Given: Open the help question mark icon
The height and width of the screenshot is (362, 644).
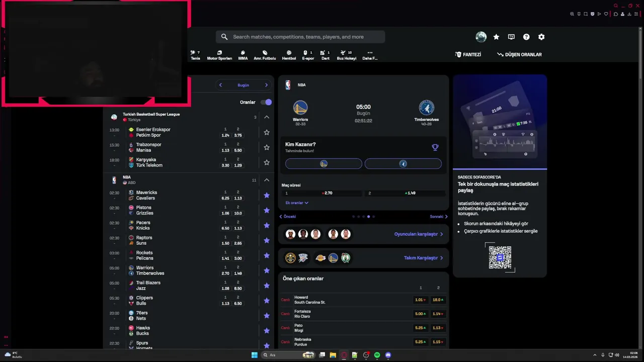Looking at the screenshot, I should 526,37.
